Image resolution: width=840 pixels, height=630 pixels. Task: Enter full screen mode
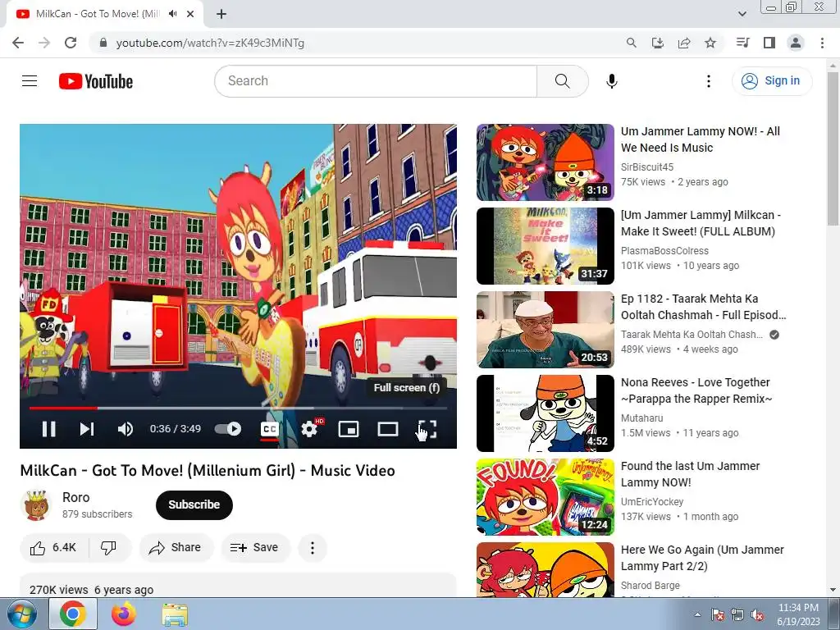[x=427, y=429]
